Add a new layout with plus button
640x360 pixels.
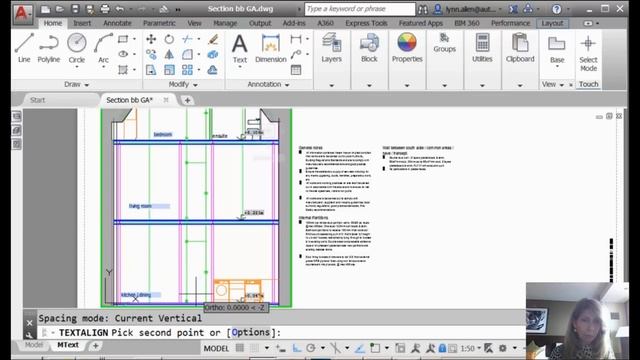tap(96, 346)
